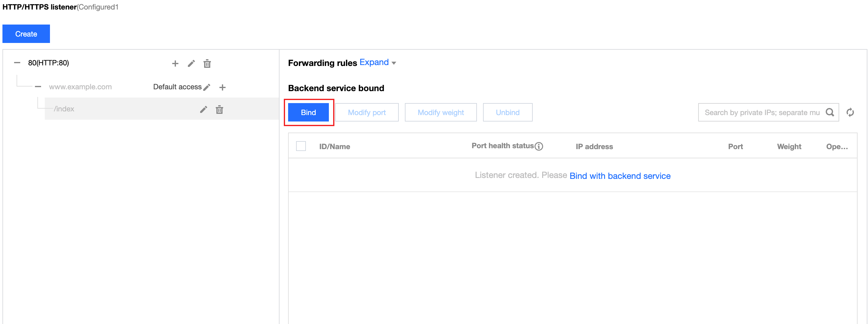868x324 pixels.
Task: Collapse the 80(HTTP:80) listener tree node
Action: 17,63
